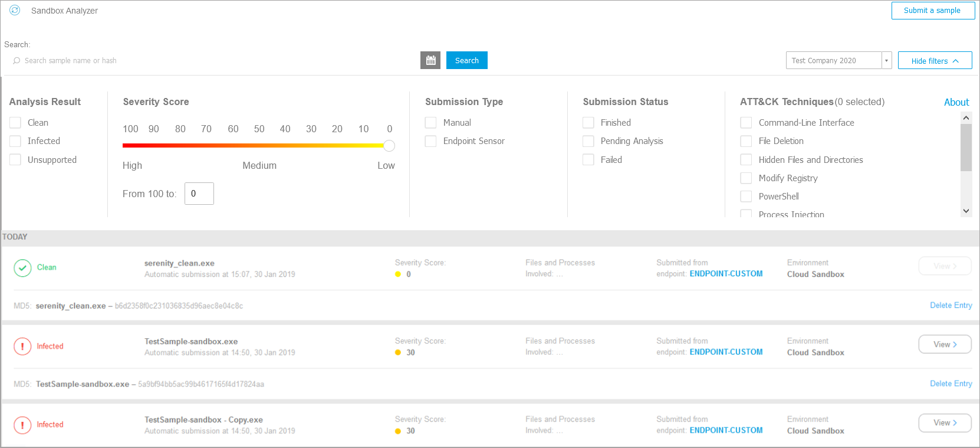
Task: Click the From 100 to value field
Action: 199,194
